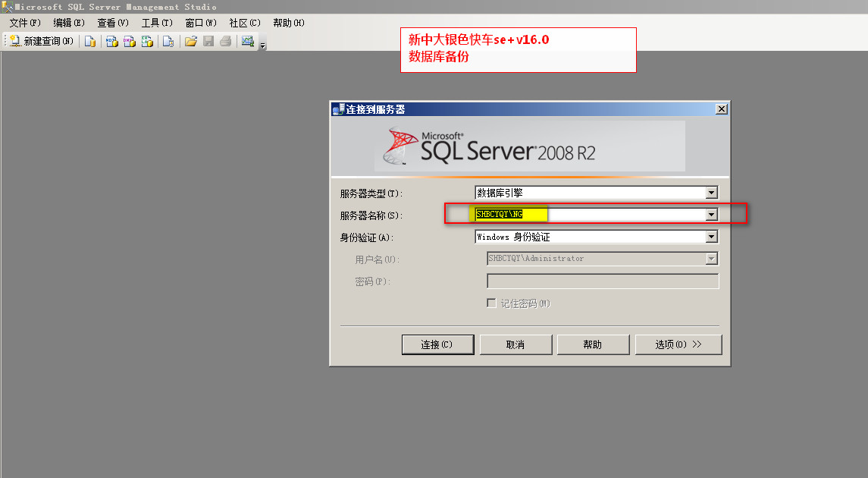Viewport: 868px width, 478px height.
Task: Click the Database Engine Query icon
Action: tap(90, 41)
